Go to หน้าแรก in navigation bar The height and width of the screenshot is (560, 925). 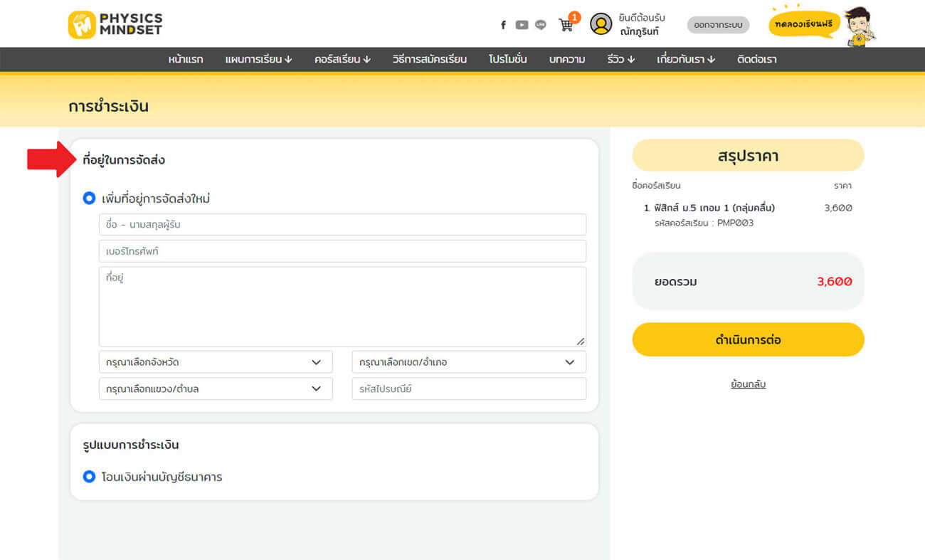pyautogui.click(x=186, y=59)
